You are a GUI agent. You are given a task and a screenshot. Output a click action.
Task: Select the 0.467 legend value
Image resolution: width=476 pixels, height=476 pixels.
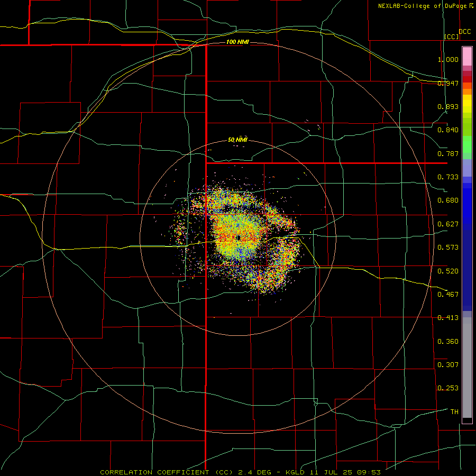448,295
